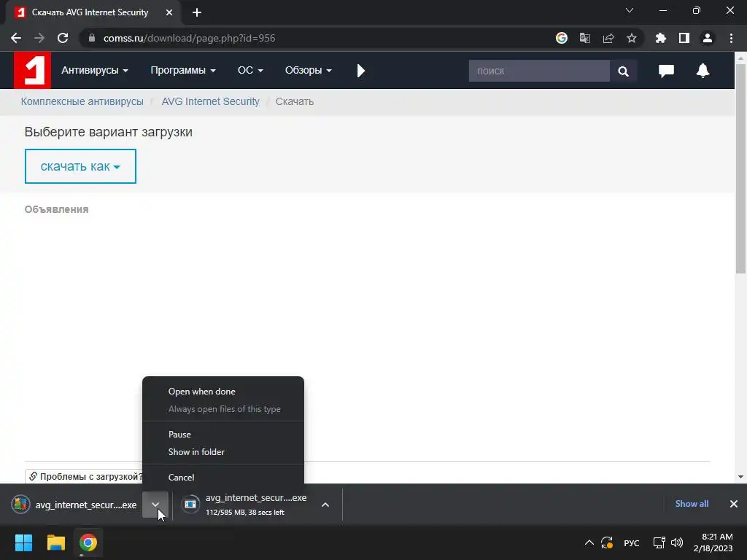Screen dimensions: 747x560
Task: Click the comss.ru red logo
Action: point(32,70)
